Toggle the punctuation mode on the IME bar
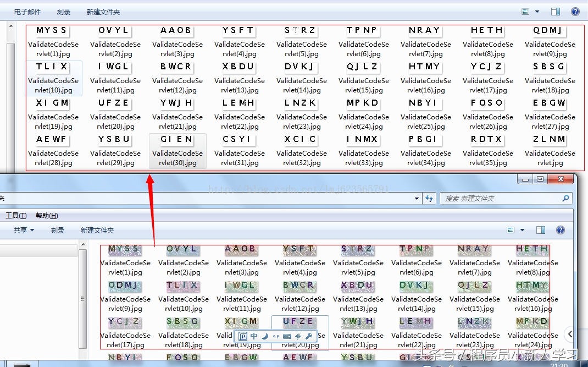Viewport: 588px width, 367px height. tap(275, 336)
